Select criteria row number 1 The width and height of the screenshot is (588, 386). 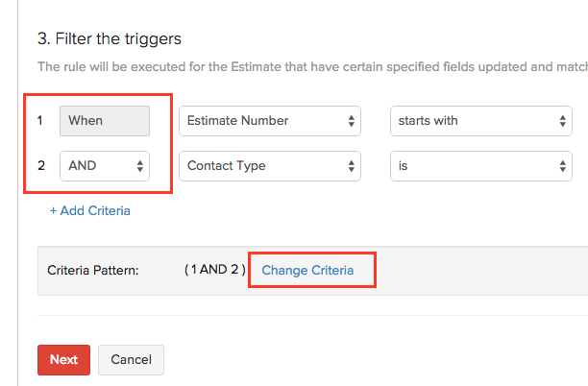pyautogui.click(x=40, y=121)
